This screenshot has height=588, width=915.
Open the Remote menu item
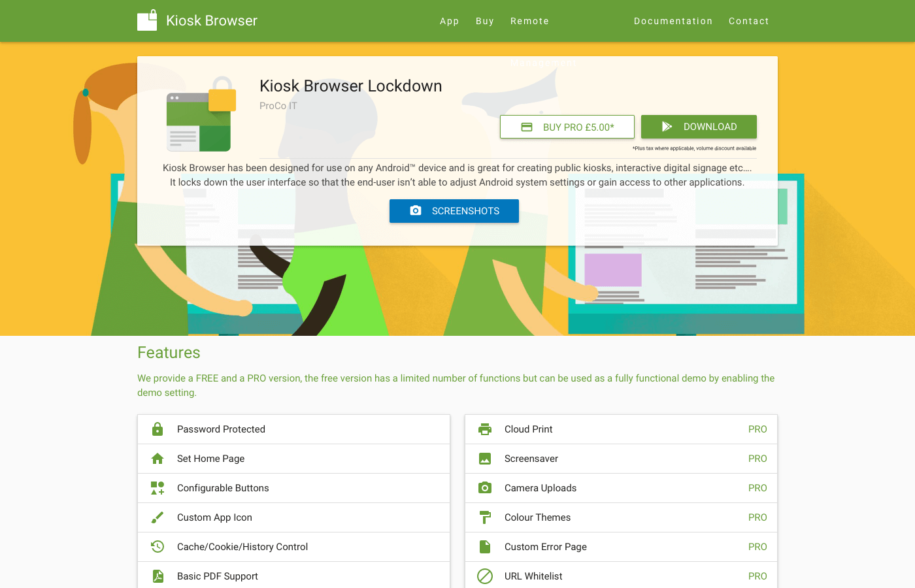point(530,21)
